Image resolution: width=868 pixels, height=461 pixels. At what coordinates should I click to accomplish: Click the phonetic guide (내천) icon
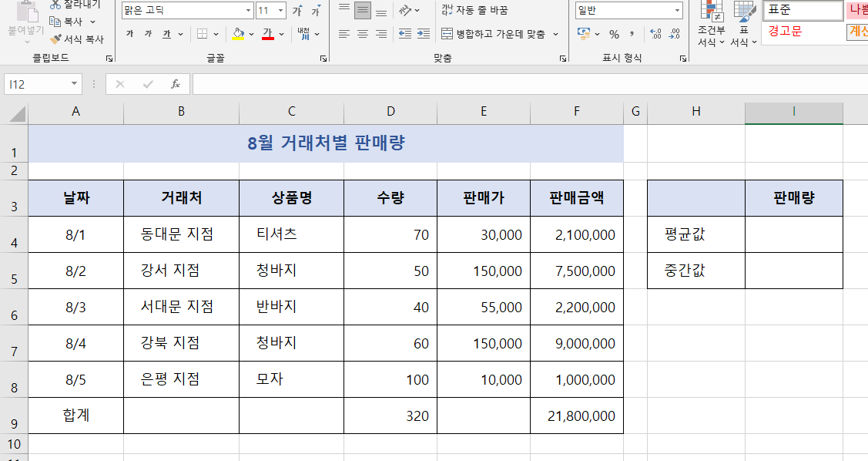click(x=303, y=35)
